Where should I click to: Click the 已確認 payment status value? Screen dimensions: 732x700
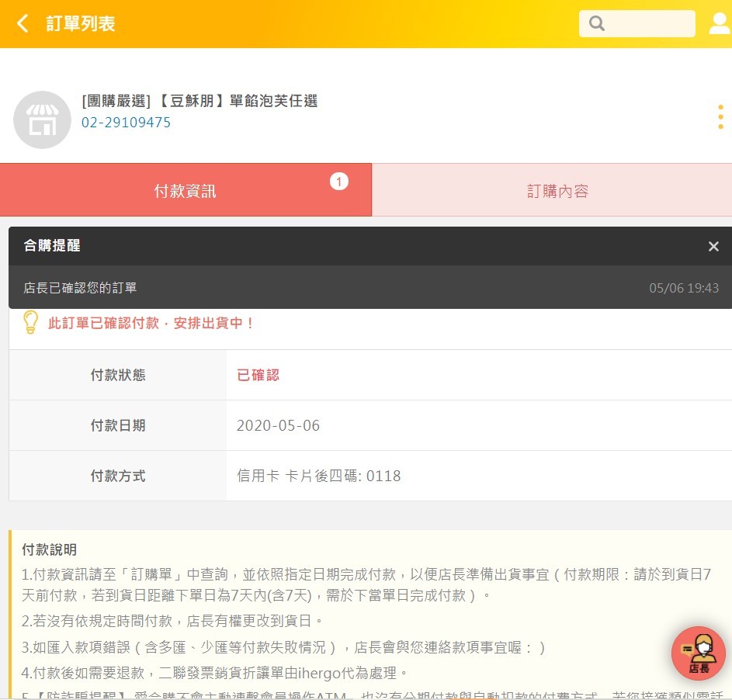[258, 375]
